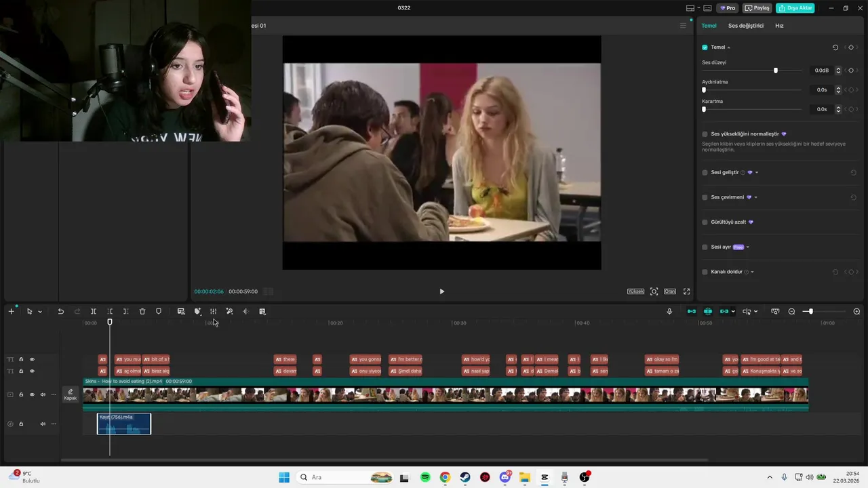Open more options for video track
Image resolution: width=868 pixels, height=488 pixels.
[x=54, y=394]
